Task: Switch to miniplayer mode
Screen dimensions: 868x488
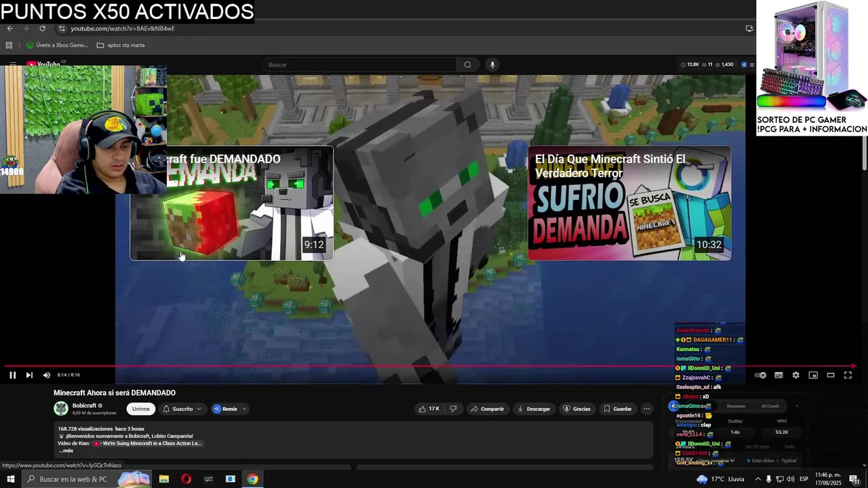Action: point(813,375)
